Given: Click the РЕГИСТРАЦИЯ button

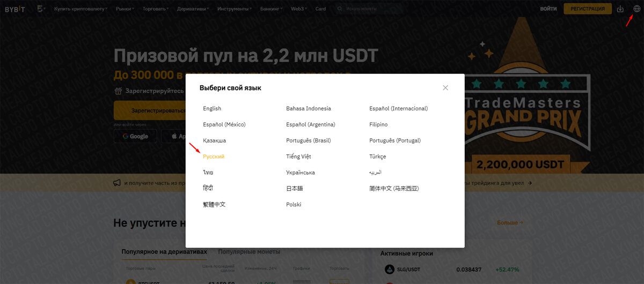Looking at the screenshot, I should tap(588, 9).
